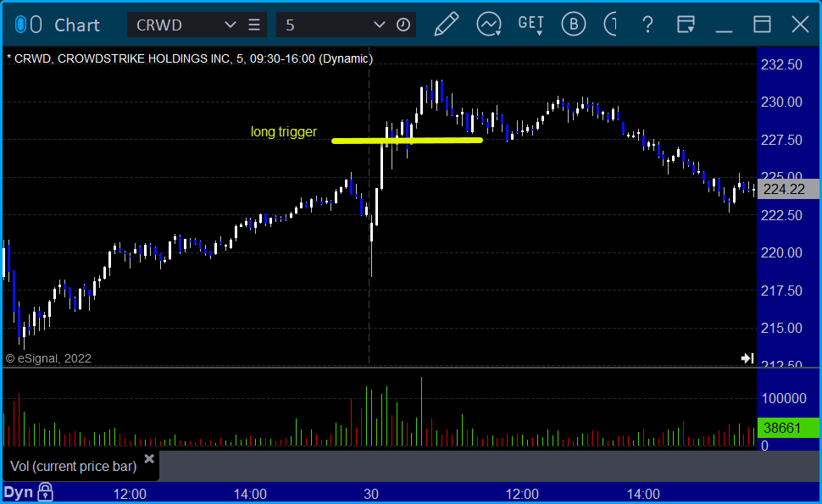Screen dimensions: 822x504
Task: Click the 220.00 price axis label
Action: [781, 252]
